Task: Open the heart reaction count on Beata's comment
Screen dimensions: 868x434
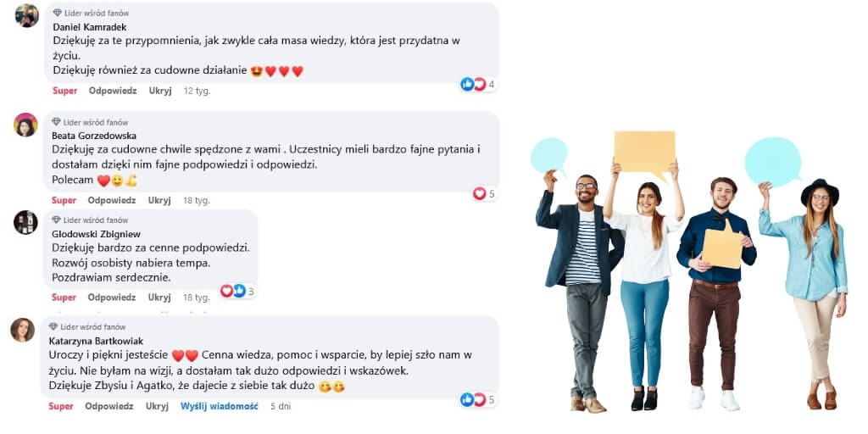Action: [x=484, y=193]
